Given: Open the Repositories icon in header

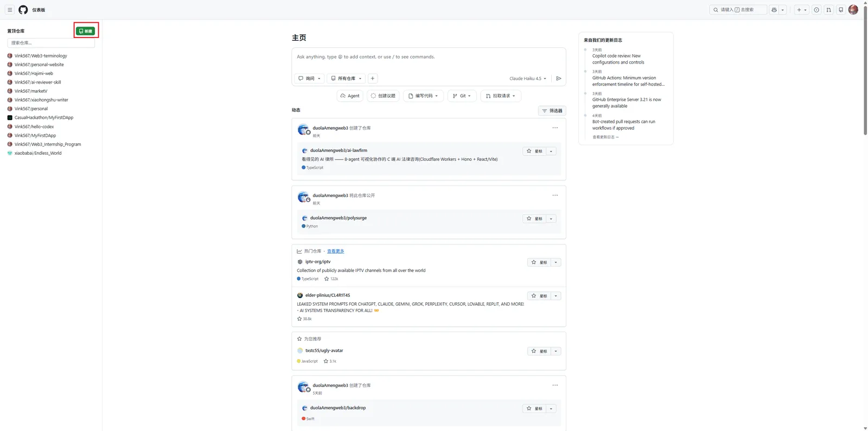Looking at the screenshot, I should (841, 10).
